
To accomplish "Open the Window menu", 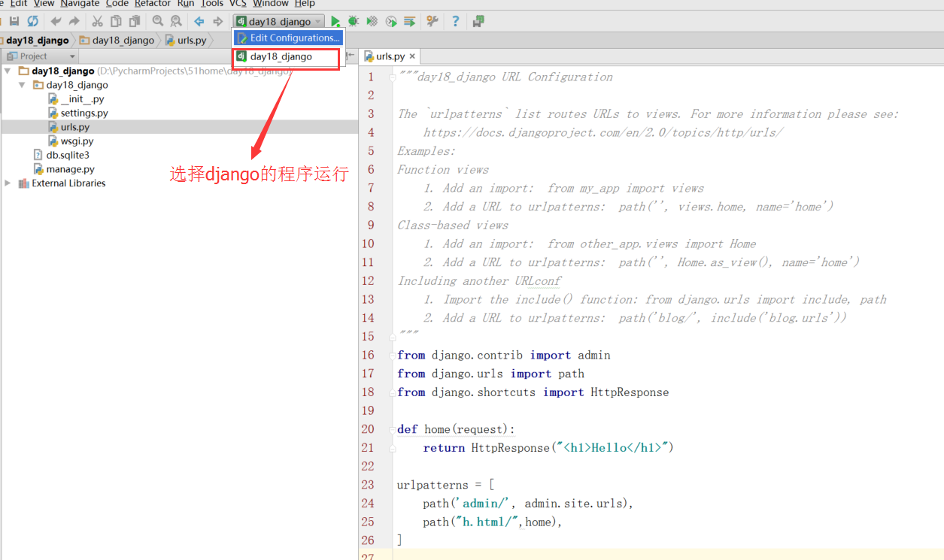I will (271, 4).
